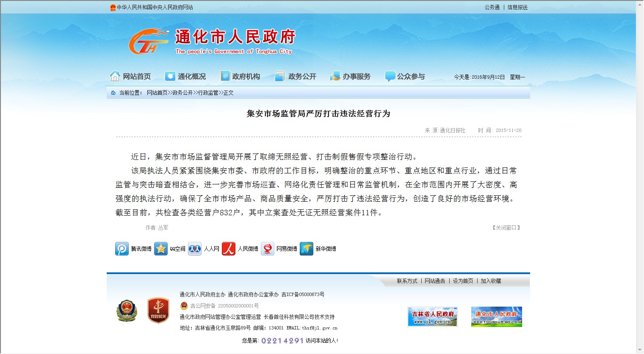Open the 行政监管 breadcrumb link
Image resolution: width=644 pixels, height=354 pixels.
(208, 93)
